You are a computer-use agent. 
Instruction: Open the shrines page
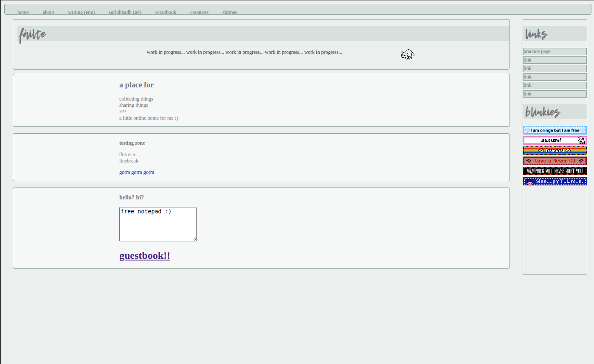click(230, 12)
